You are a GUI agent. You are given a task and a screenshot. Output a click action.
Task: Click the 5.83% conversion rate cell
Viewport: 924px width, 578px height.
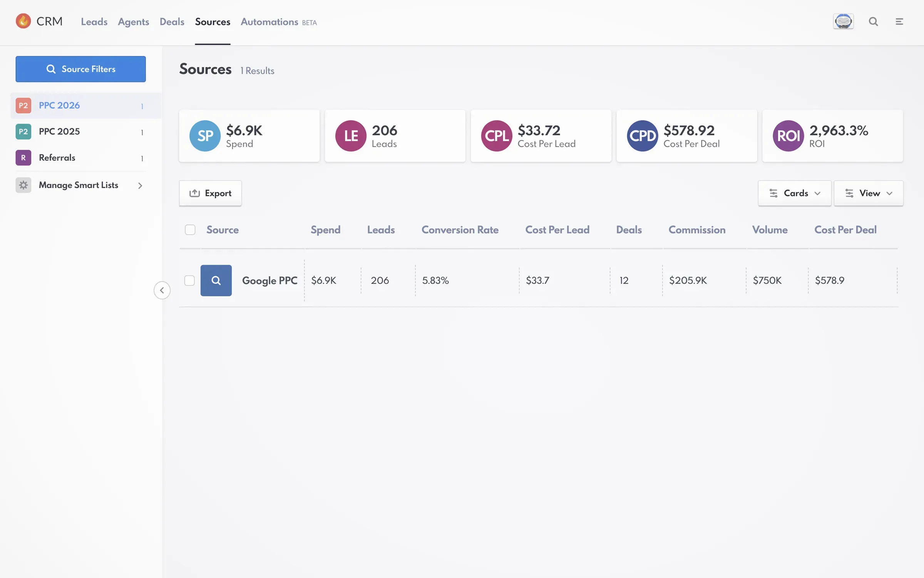tap(435, 280)
